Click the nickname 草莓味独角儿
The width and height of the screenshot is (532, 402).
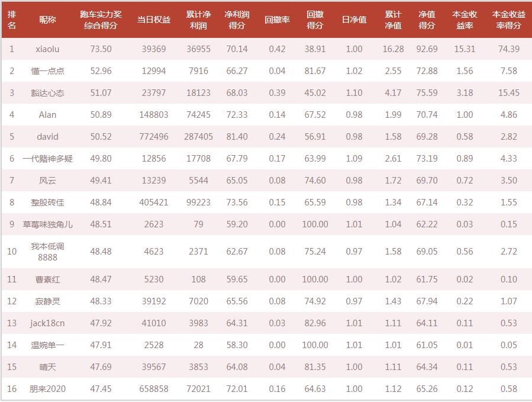click(47, 224)
